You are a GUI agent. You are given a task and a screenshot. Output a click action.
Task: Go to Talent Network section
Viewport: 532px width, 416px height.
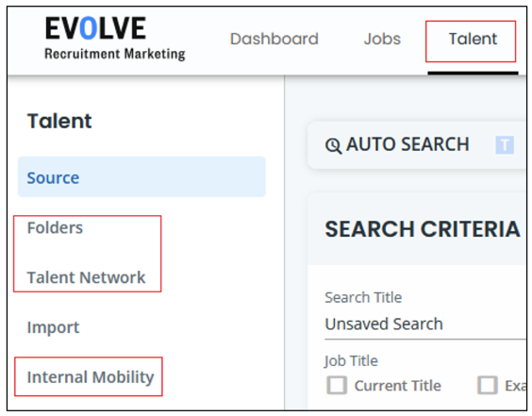pyautogui.click(x=86, y=277)
